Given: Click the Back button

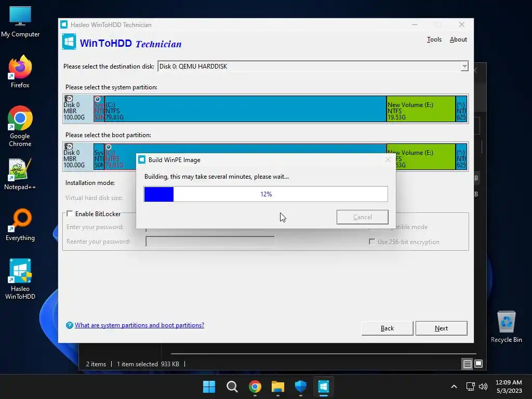Looking at the screenshot, I should (x=387, y=328).
